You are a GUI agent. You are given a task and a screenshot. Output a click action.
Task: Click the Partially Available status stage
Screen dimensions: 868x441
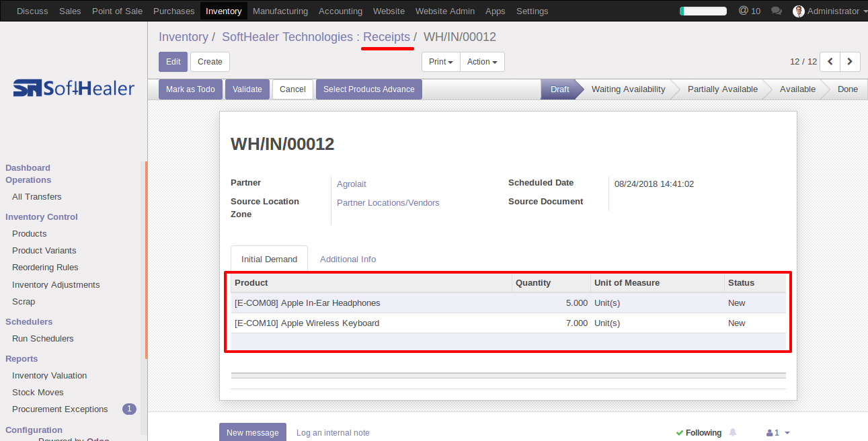(722, 89)
